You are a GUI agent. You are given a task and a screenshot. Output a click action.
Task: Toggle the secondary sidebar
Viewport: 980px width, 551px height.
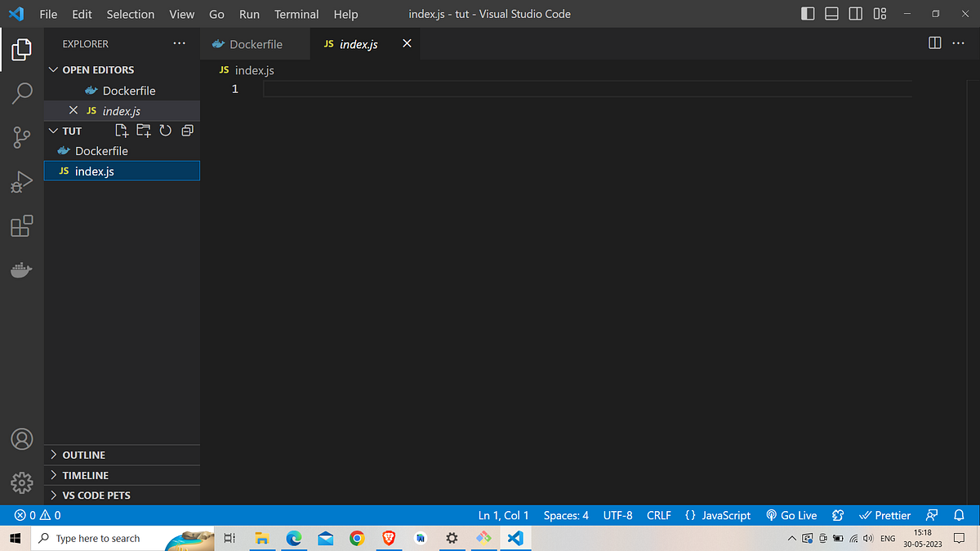click(x=855, y=14)
